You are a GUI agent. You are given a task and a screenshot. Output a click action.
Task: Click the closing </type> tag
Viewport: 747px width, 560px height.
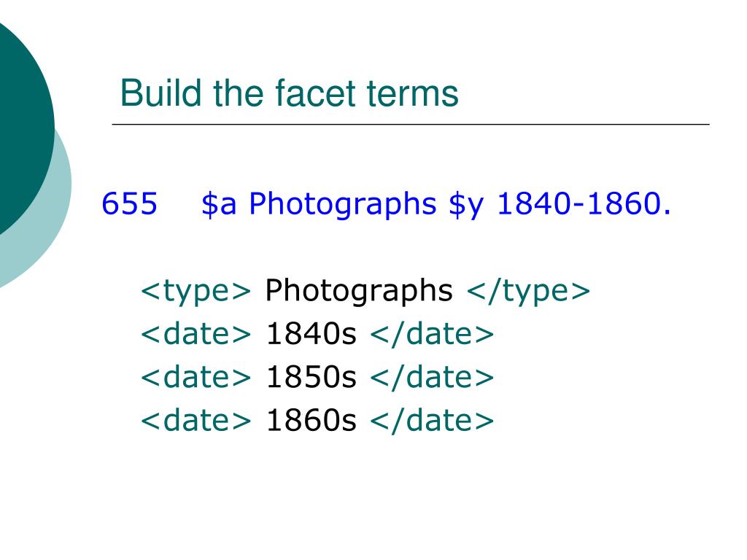click(528, 292)
